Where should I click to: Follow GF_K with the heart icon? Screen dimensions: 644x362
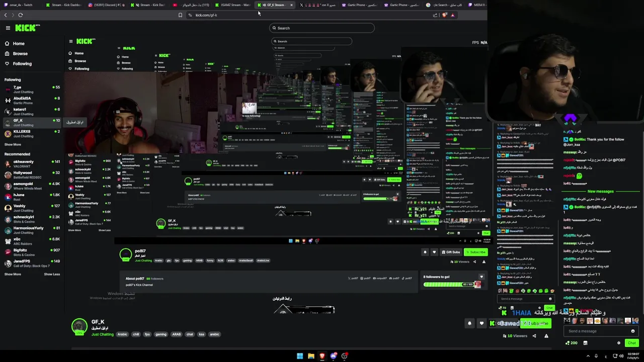pyautogui.click(x=481, y=323)
